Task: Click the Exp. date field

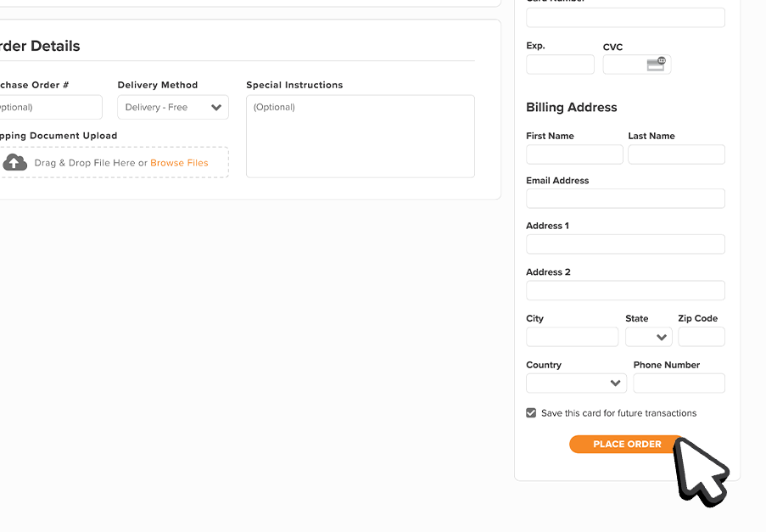Action: point(560,64)
